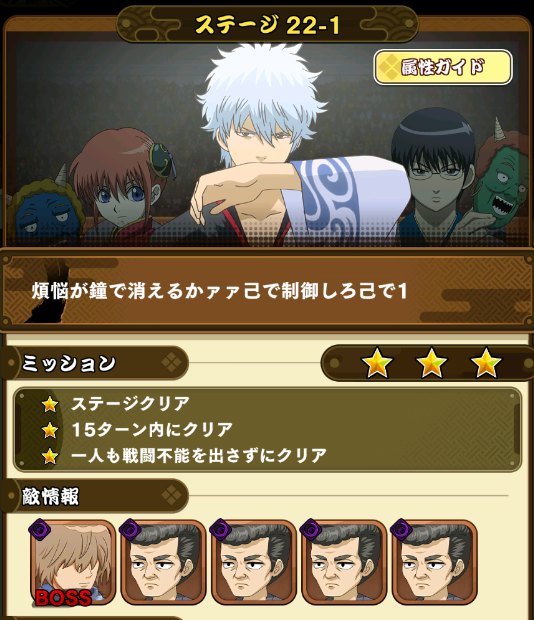Open the 属性ガイド attribute guide button
Screen dimensions: 534x620
[443, 67]
